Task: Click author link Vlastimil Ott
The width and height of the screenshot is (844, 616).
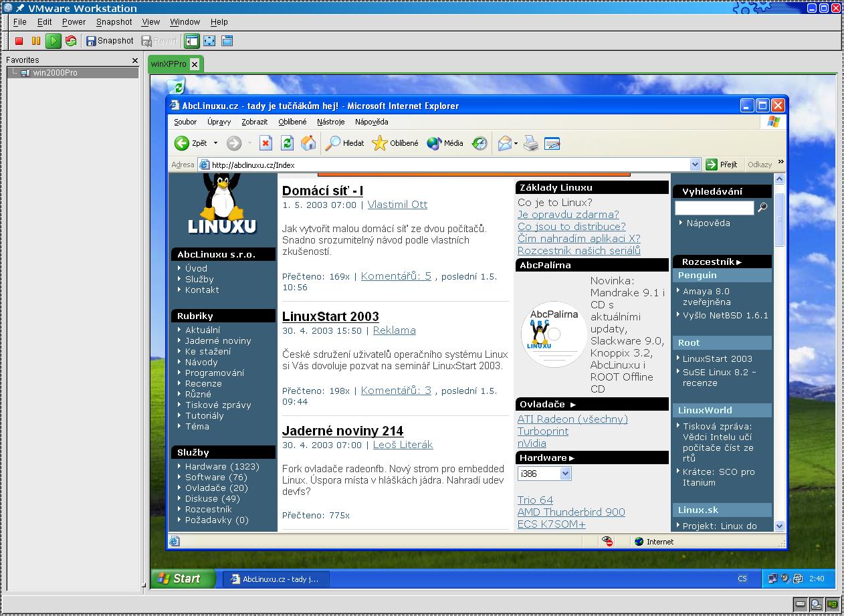Action: pos(397,205)
